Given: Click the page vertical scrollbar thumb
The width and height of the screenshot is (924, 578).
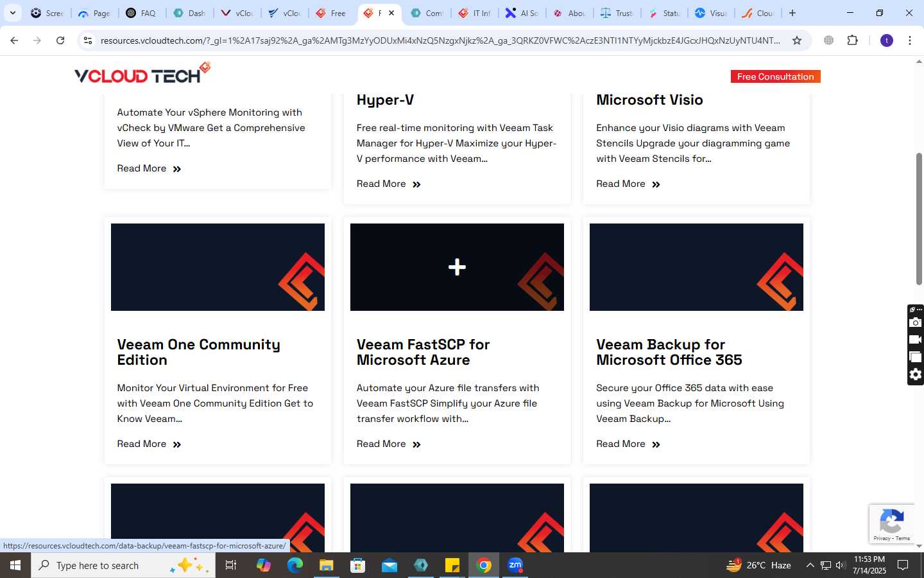Looking at the screenshot, I should tap(919, 219).
